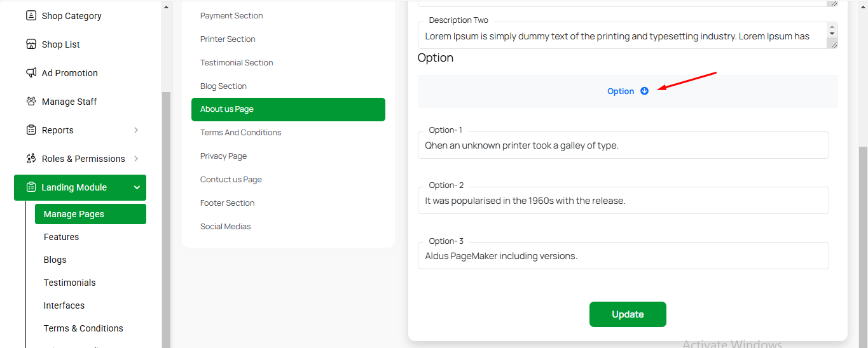The height and width of the screenshot is (348, 868).
Task: Open Testimonials in the sidebar submenu
Action: [x=69, y=283]
